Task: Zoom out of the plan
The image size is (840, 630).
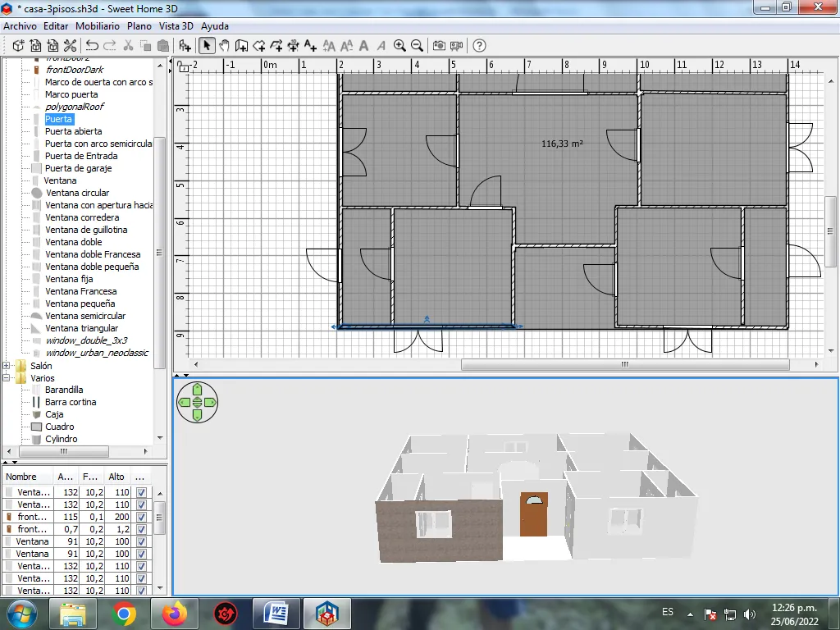Action: 417,46
